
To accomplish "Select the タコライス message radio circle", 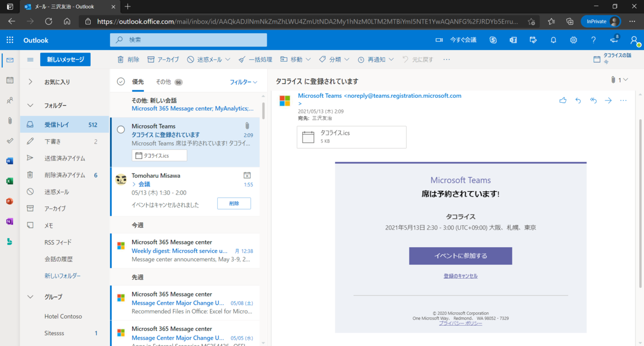I will [x=121, y=129].
